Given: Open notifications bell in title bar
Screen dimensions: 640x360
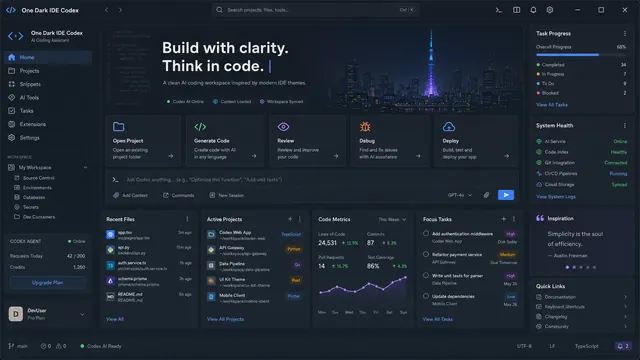Looking at the screenshot, I should (x=533, y=10).
